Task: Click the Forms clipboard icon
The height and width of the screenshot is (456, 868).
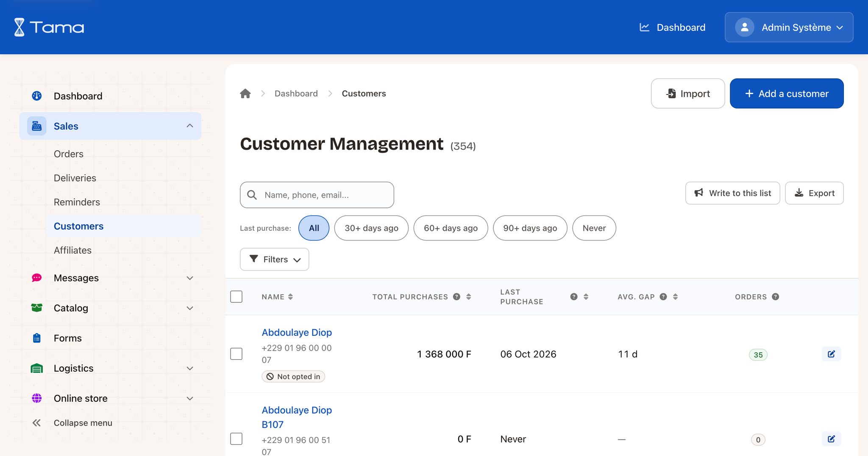Action: (37, 338)
